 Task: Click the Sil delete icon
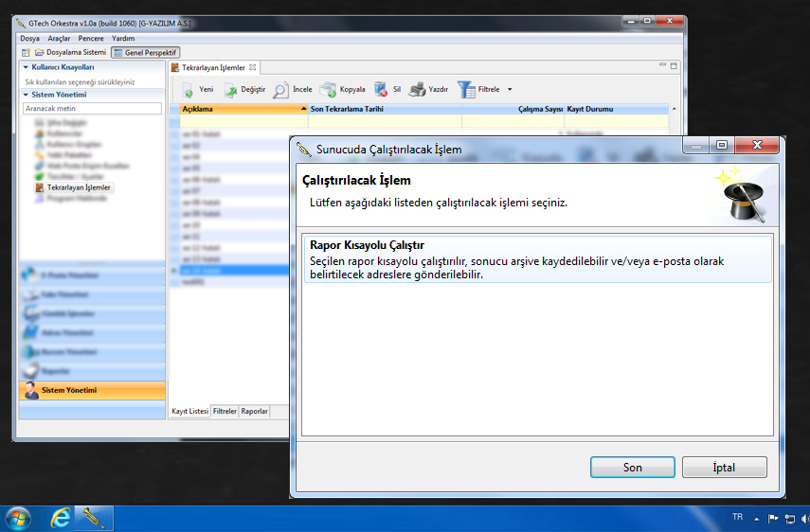(x=380, y=90)
